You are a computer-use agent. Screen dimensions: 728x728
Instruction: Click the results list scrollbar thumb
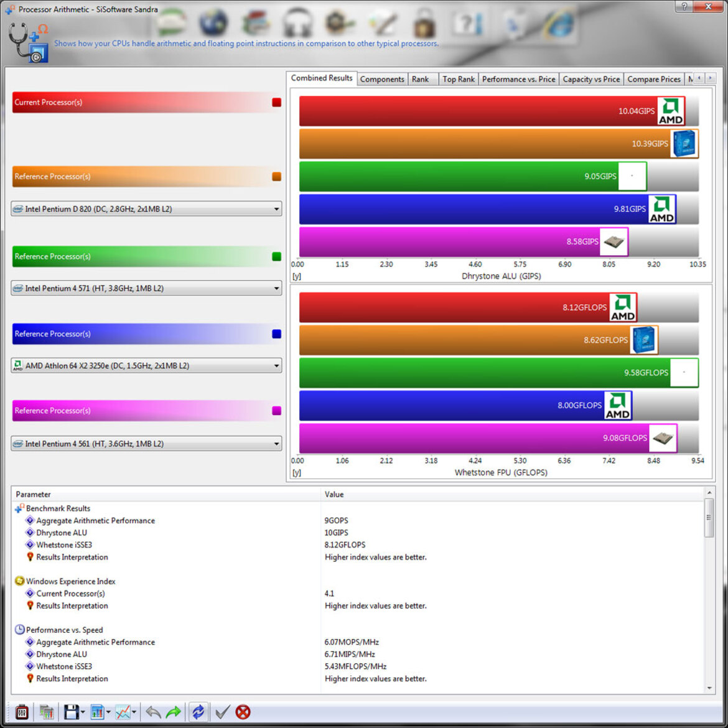(709, 518)
